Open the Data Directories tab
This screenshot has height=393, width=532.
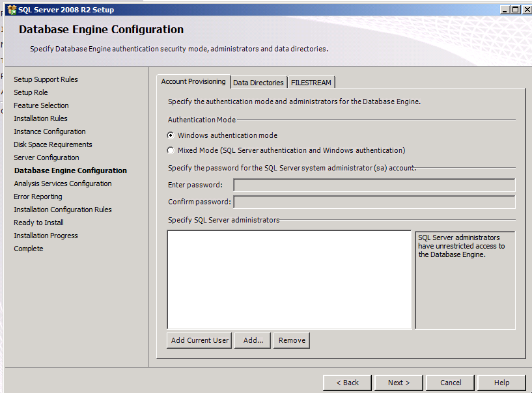click(x=259, y=83)
